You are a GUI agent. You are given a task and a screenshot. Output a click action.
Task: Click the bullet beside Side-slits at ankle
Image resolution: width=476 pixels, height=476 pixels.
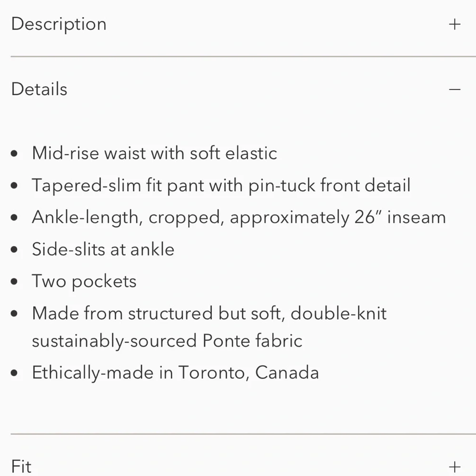tap(14, 249)
